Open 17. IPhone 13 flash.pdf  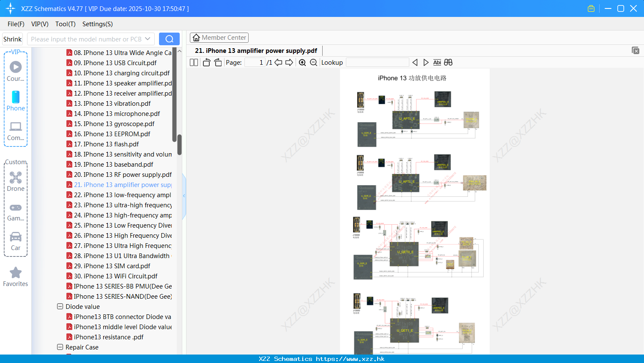[102, 144]
